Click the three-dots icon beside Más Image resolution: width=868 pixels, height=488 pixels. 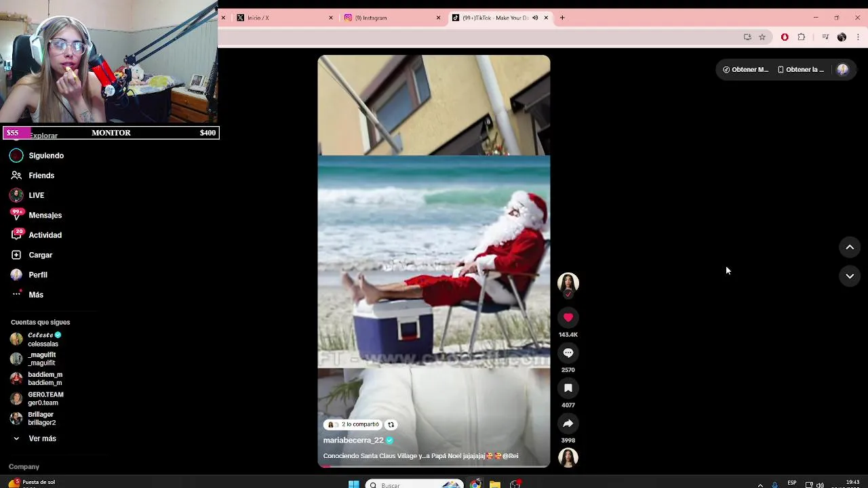pyautogui.click(x=16, y=294)
